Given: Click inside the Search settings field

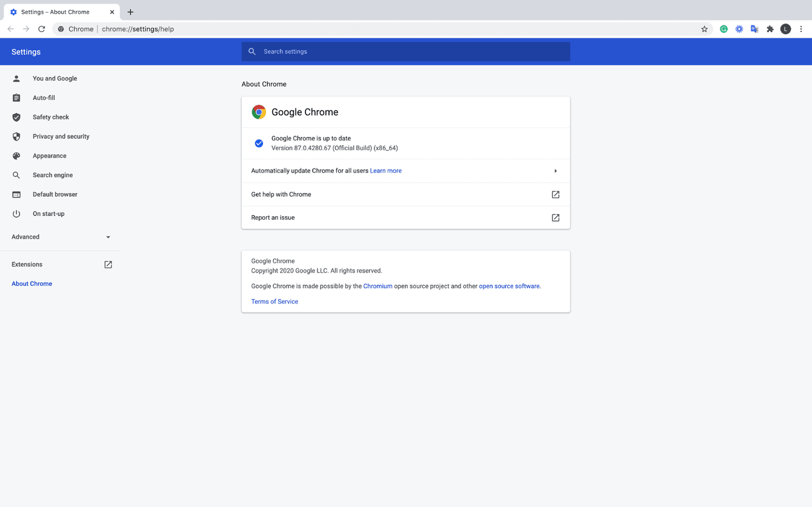Looking at the screenshot, I should (405, 51).
